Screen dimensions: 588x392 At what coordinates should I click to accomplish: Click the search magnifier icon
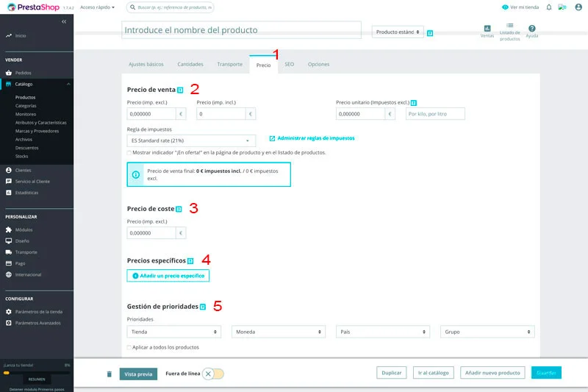click(133, 7)
